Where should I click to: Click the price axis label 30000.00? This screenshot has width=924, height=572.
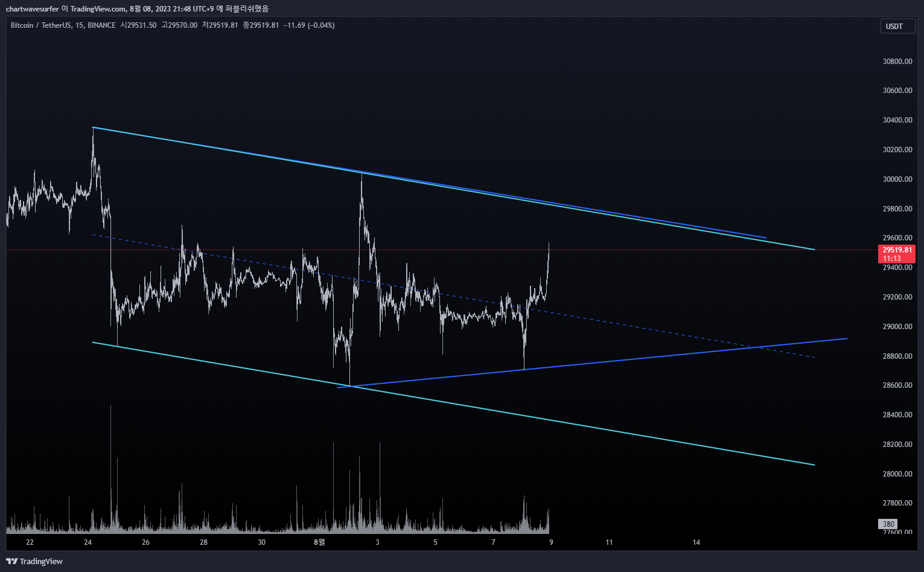pos(897,179)
